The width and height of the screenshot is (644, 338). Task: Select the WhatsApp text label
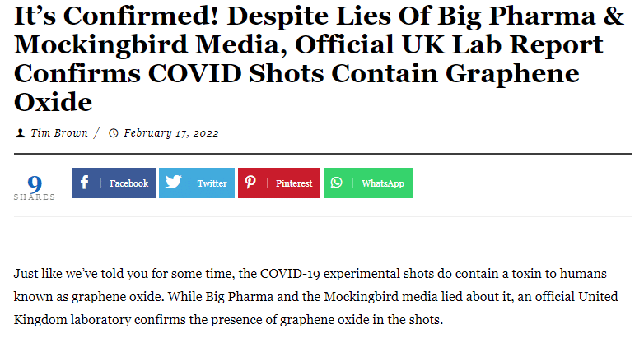tap(383, 183)
